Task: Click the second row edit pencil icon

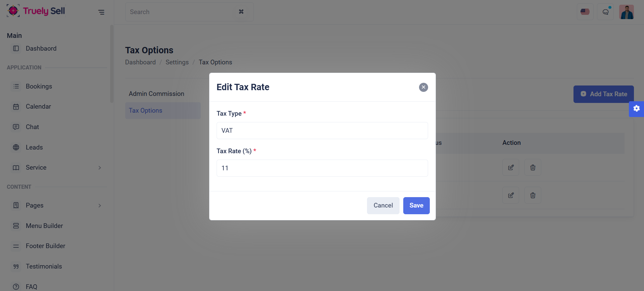Action: click(511, 195)
